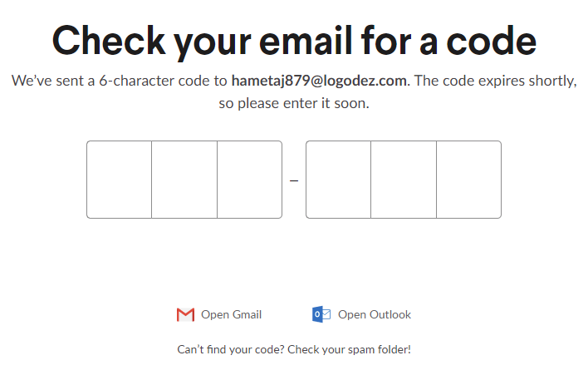The image size is (588, 375).
Task: Click the "so please enter it soon" line
Action: pyautogui.click(x=293, y=104)
